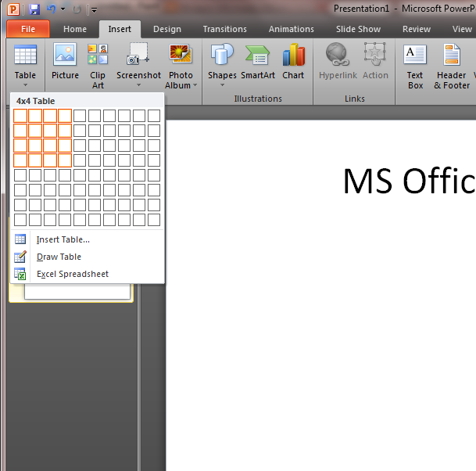
Task: Click the slide title text MS Office
Action: click(410, 181)
